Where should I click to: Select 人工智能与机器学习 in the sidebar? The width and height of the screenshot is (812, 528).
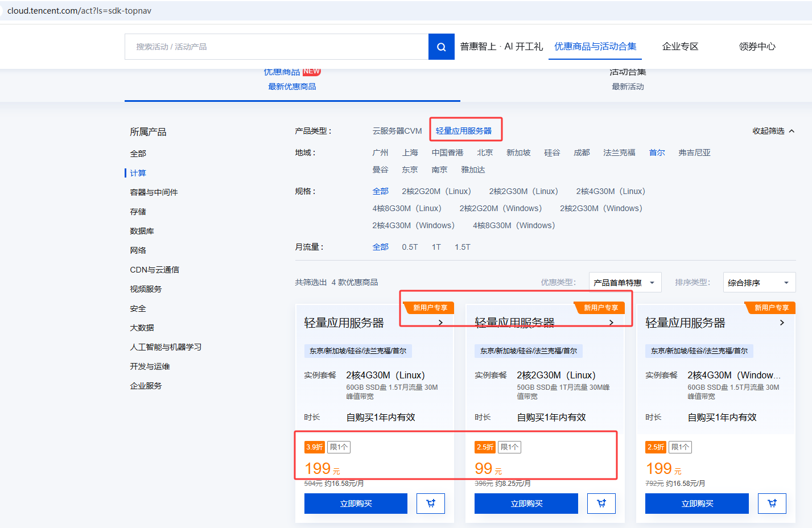tap(166, 347)
